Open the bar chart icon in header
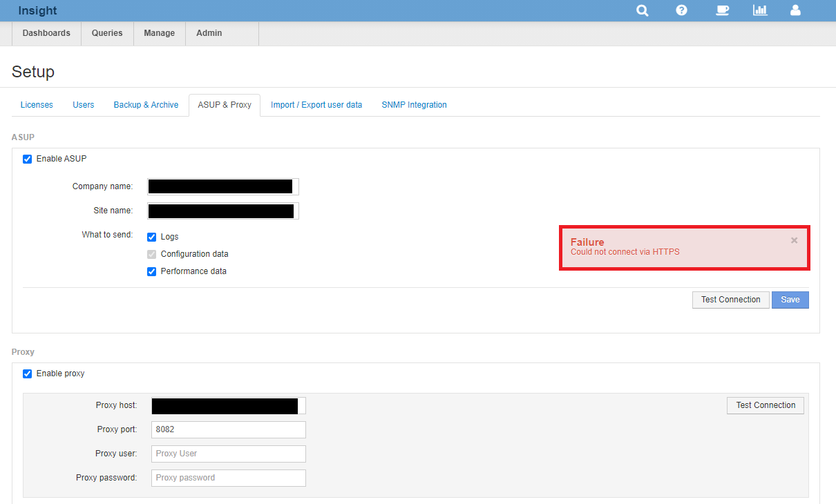 pos(760,10)
